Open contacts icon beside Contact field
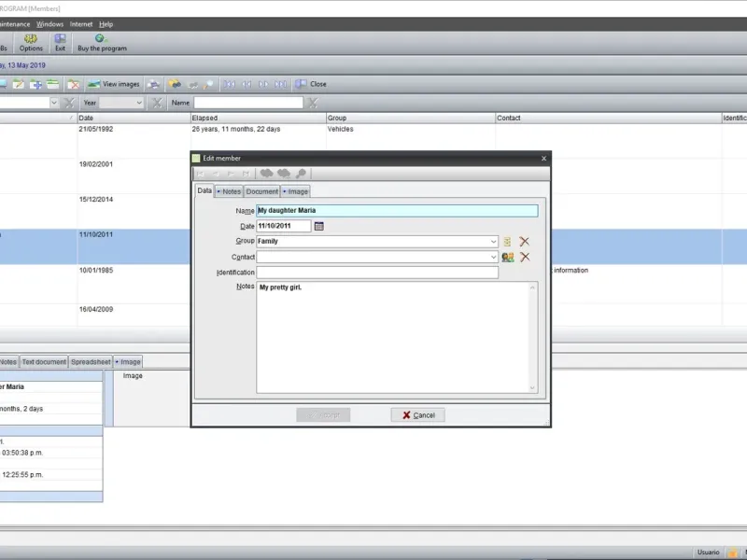The height and width of the screenshot is (560, 747). pyautogui.click(x=508, y=258)
